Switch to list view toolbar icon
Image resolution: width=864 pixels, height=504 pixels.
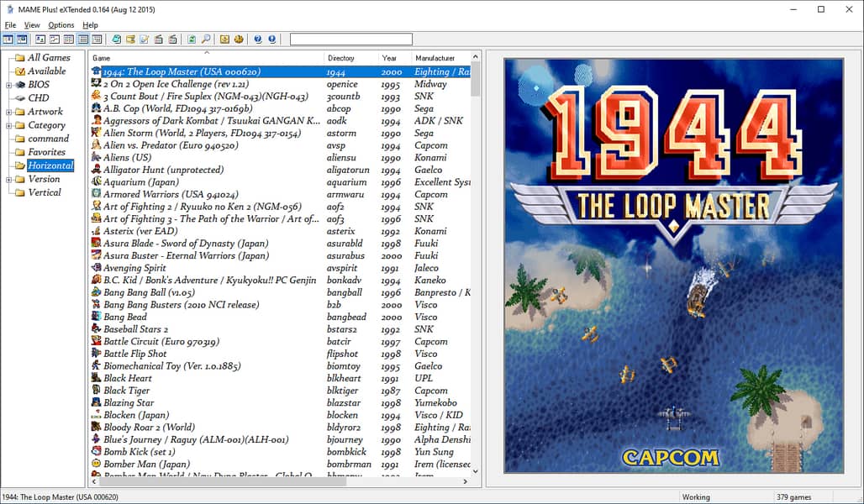68,39
